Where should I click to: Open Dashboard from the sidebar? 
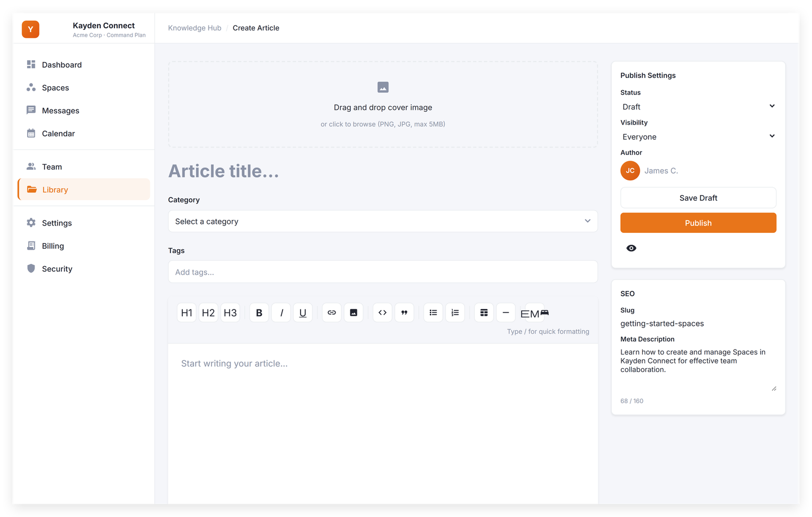click(83, 65)
